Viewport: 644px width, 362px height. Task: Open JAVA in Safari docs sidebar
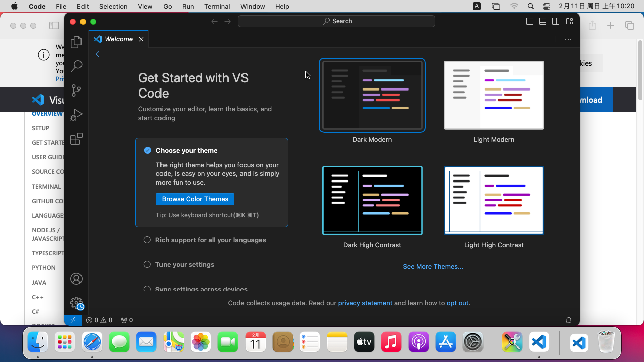pos(39,283)
